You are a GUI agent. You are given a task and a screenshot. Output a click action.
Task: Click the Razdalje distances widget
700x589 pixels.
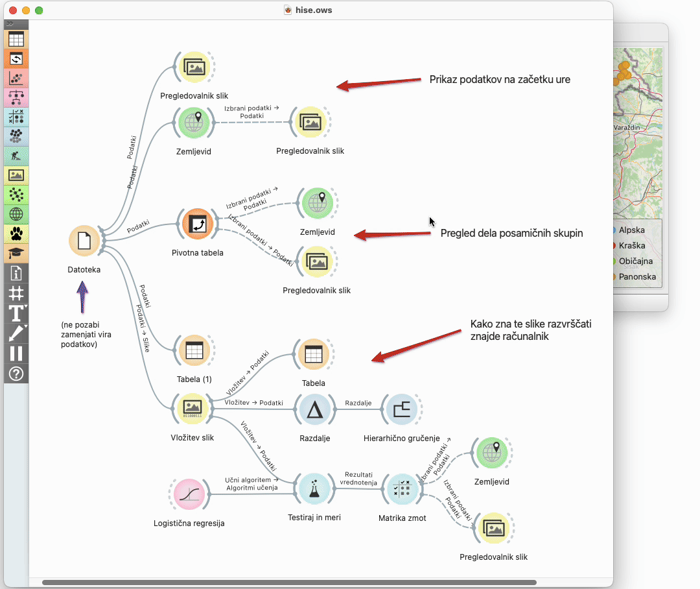(314, 410)
